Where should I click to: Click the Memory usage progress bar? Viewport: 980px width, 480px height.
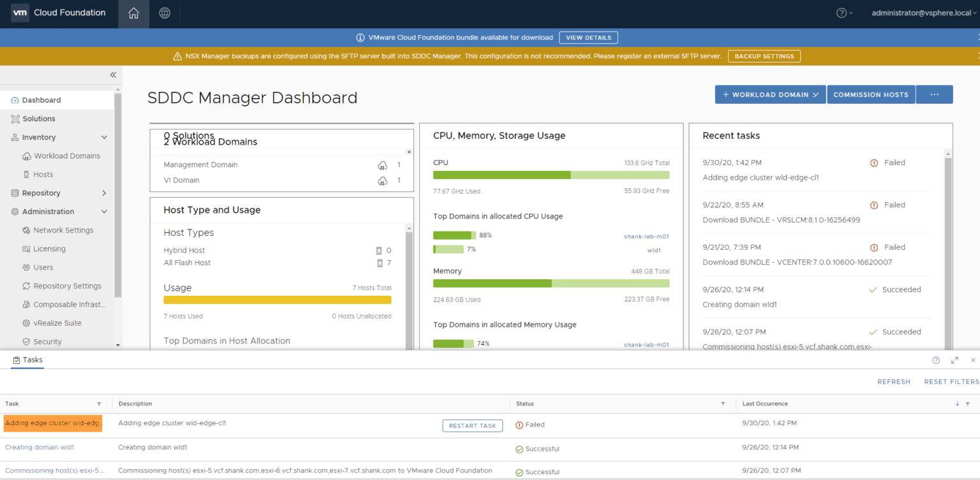551,283
